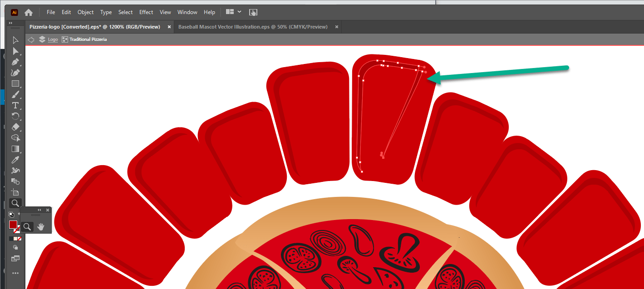Select the Eraser tool
This screenshot has height=289, width=644.
click(x=15, y=127)
